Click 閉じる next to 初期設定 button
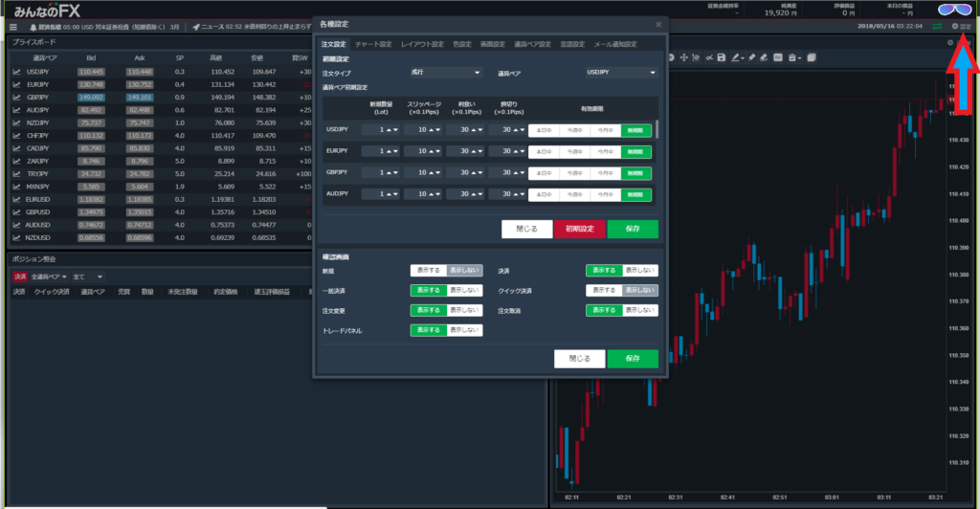Image resolution: width=980 pixels, height=509 pixels. [527, 230]
